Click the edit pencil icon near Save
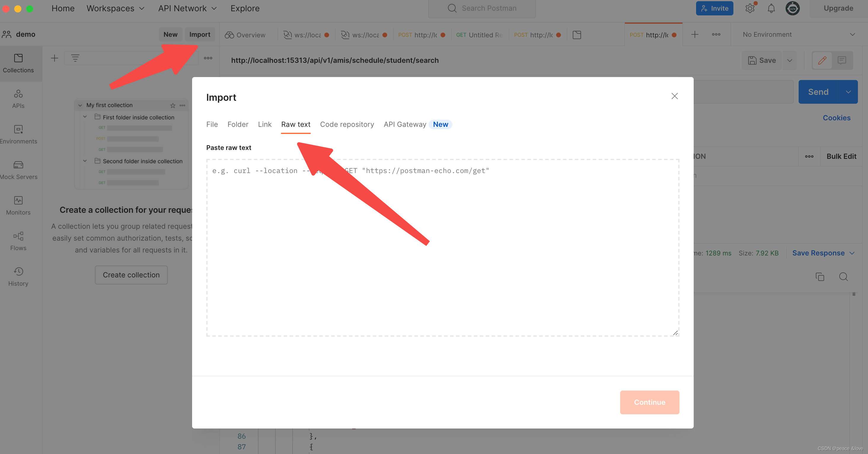868x454 pixels. [x=822, y=60]
